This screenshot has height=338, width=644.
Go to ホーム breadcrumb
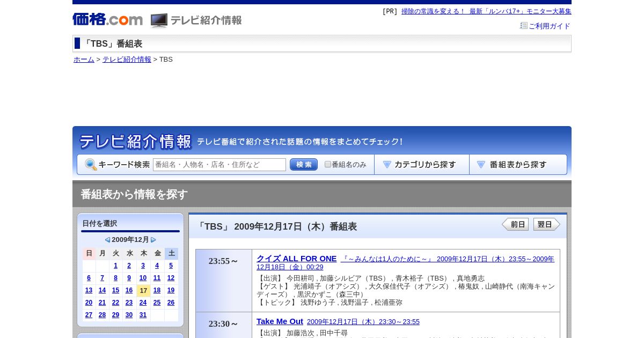coord(84,60)
